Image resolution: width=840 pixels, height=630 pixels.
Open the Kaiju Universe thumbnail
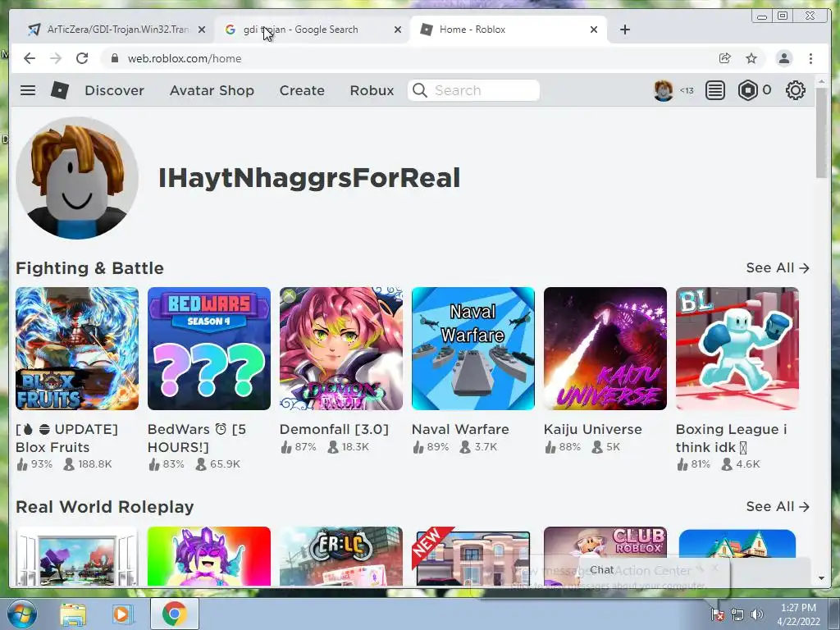point(605,349)
